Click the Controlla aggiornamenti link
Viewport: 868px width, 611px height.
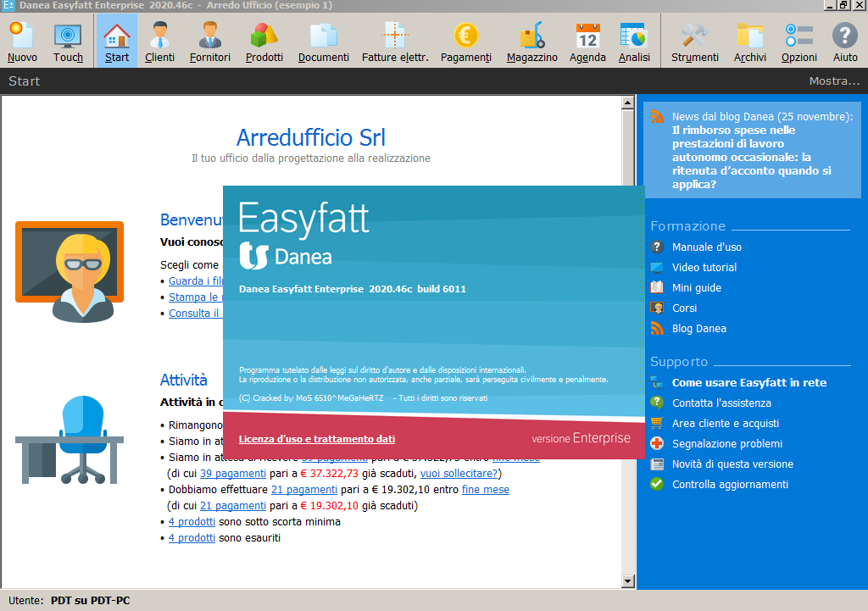[x=730, y=485]
